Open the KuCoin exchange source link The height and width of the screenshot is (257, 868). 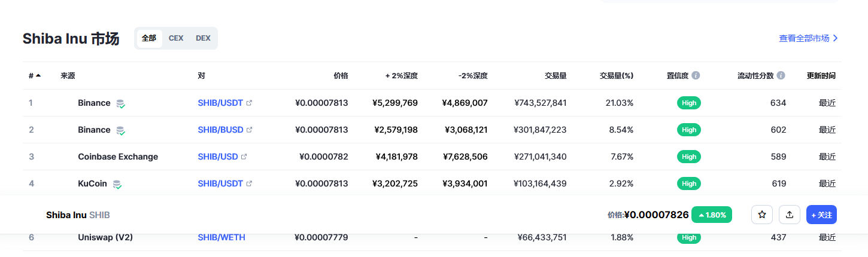pos(92,183)
